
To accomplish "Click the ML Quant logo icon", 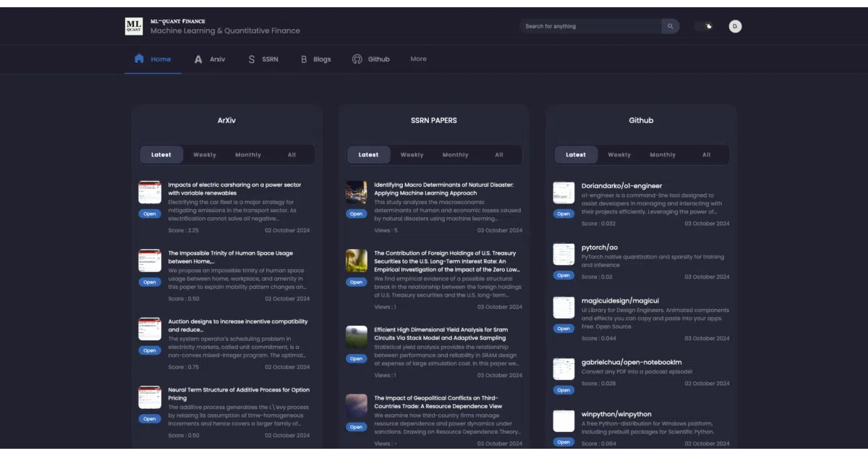I will click(134, 27).
